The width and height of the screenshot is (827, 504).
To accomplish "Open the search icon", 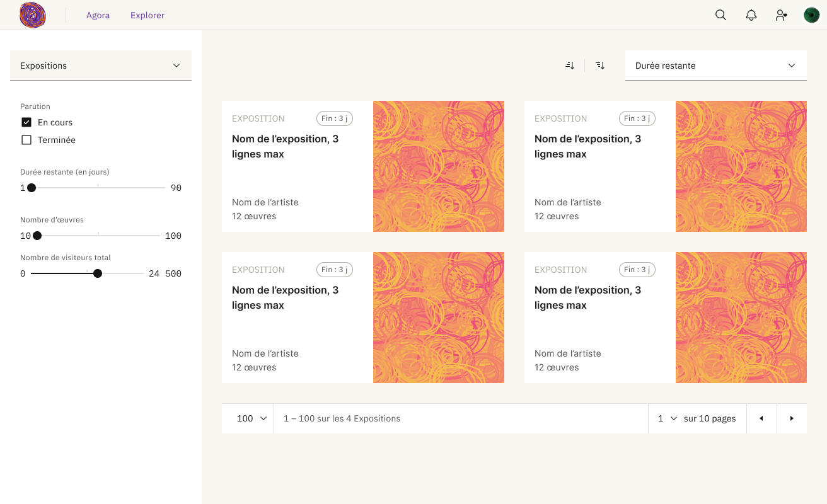I will [720, 14].
